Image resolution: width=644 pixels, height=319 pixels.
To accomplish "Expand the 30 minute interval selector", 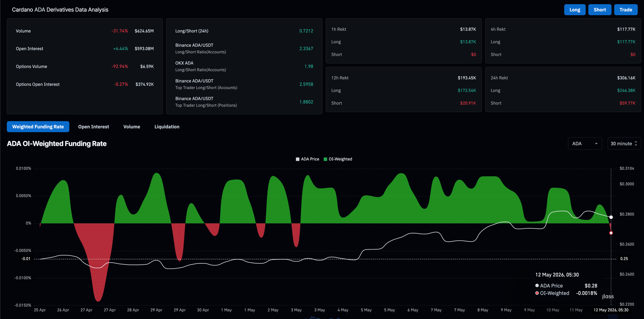I will point(624,143).
